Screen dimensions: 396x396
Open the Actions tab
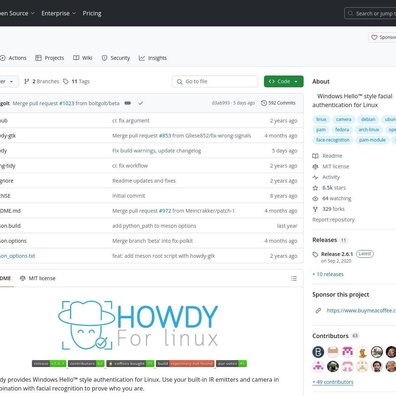coord(13,58)
